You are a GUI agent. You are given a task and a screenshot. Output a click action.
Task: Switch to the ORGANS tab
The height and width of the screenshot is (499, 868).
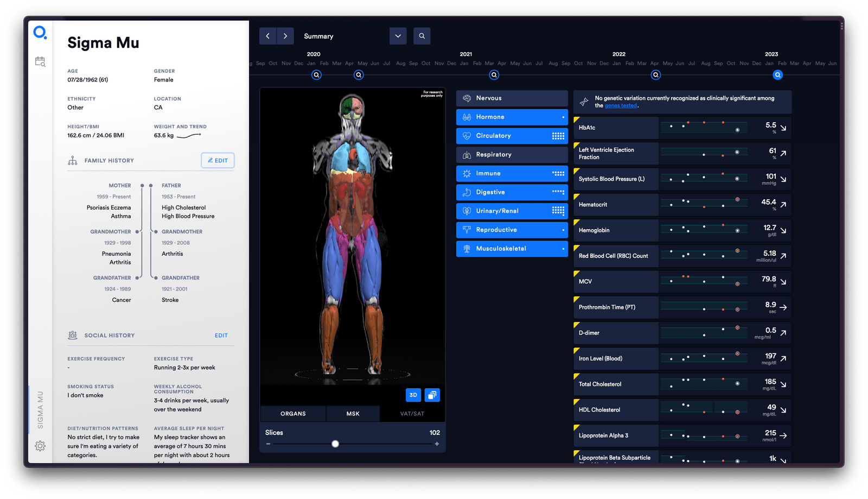292,413
